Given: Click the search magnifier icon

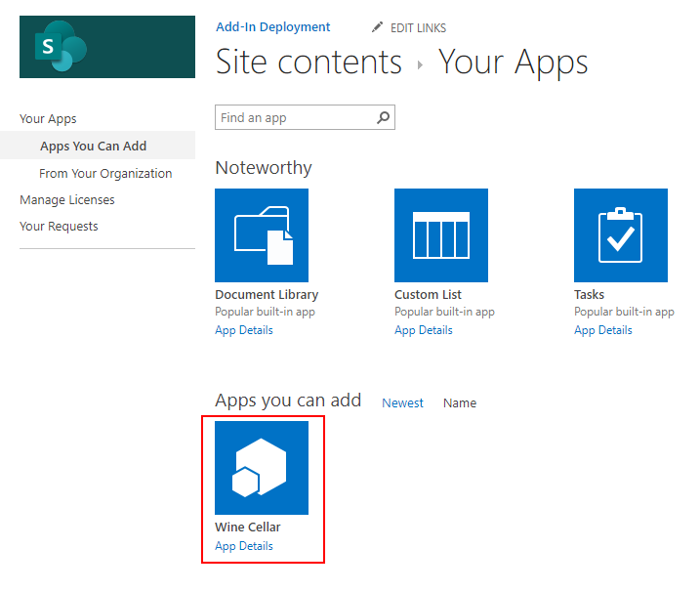Looking at the screenshot, I should click(384, 118).
